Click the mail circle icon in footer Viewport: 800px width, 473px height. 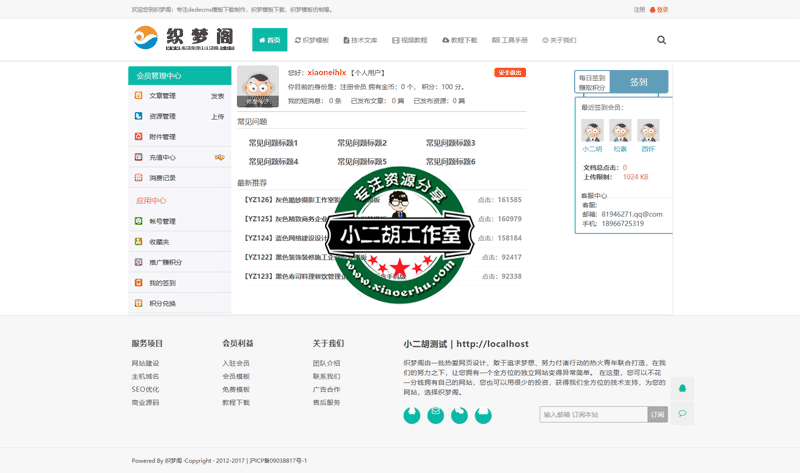click(x=436, y=414)
